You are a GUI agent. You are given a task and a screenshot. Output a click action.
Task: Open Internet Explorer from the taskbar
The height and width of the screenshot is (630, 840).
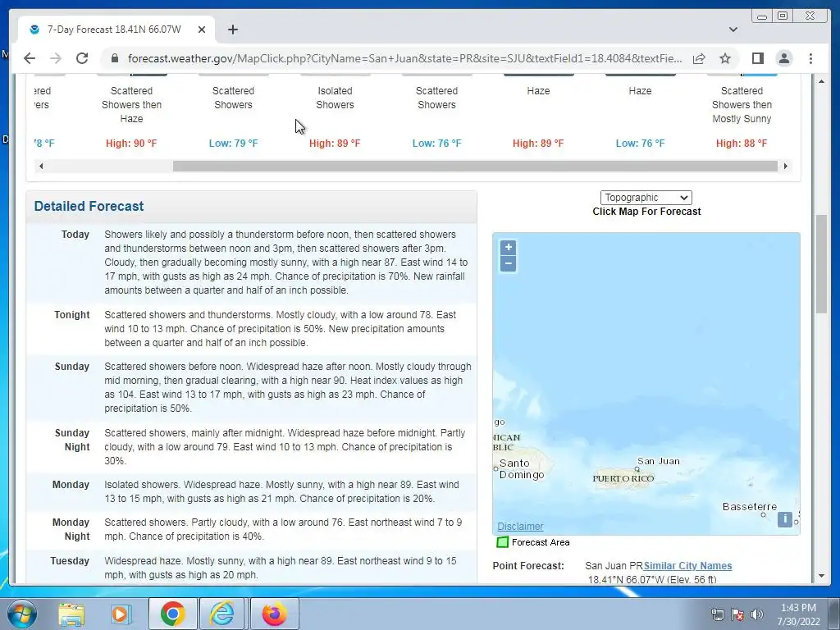pos(221,614)
